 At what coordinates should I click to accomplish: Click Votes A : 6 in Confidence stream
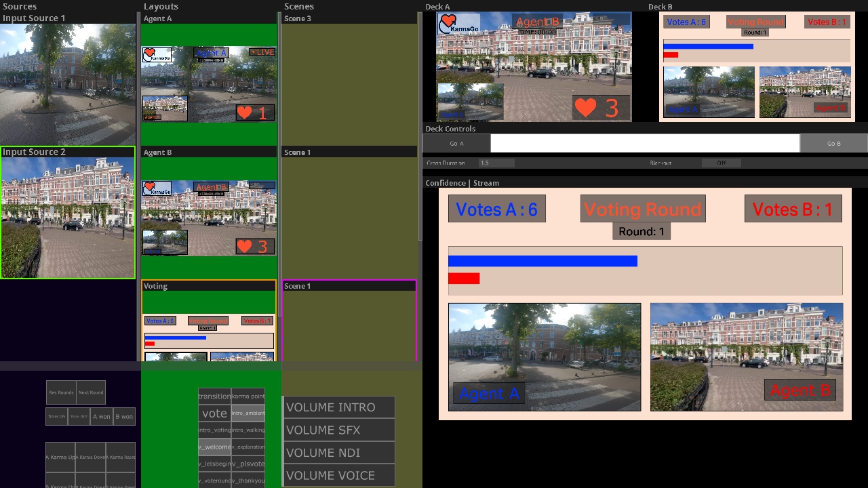(496, 209)
